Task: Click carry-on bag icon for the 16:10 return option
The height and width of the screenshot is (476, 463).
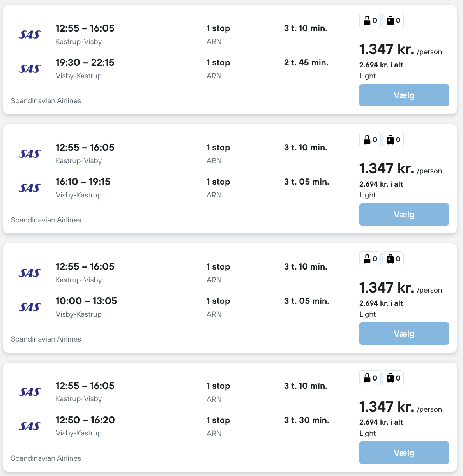Action: tap(367, 140)
